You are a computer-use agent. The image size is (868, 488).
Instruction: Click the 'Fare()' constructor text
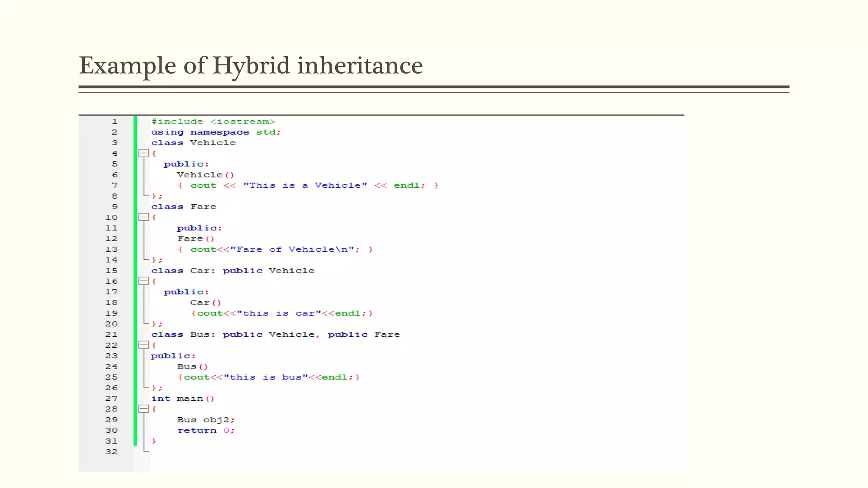tap(196, 239)
